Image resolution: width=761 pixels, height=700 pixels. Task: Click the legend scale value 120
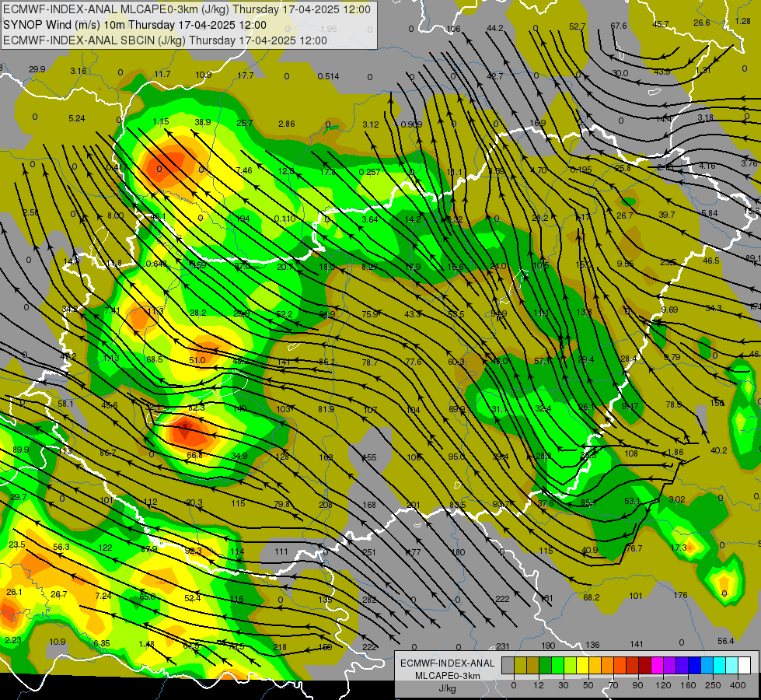pos(663,685)
